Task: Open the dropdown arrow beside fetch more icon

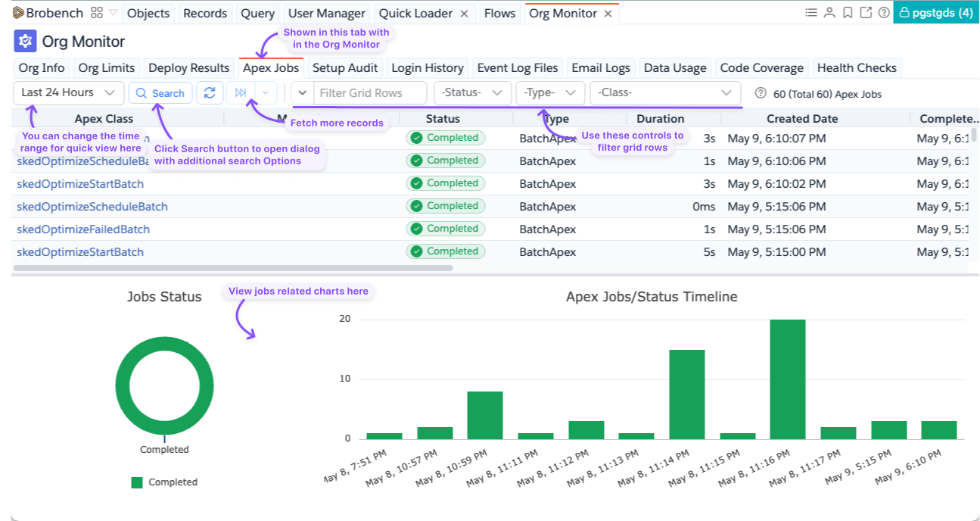Action: pos(265,93)
